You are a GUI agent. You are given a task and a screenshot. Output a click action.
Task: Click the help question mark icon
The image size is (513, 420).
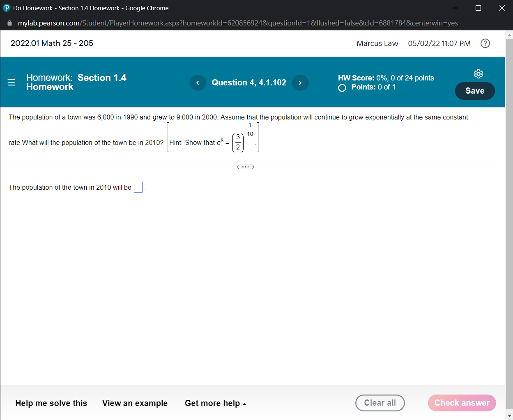pyautogui.click(x=485, y=43)
